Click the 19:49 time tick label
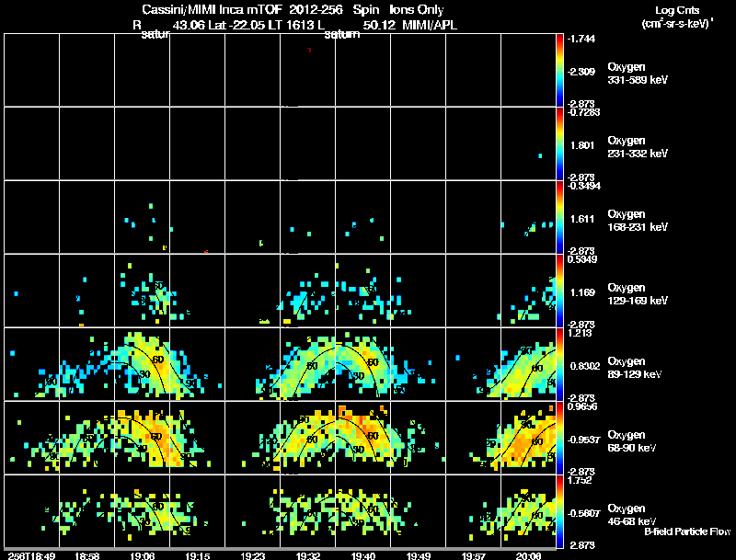The height and width of the screenshot is (560, 736). [x=419, y=555]
